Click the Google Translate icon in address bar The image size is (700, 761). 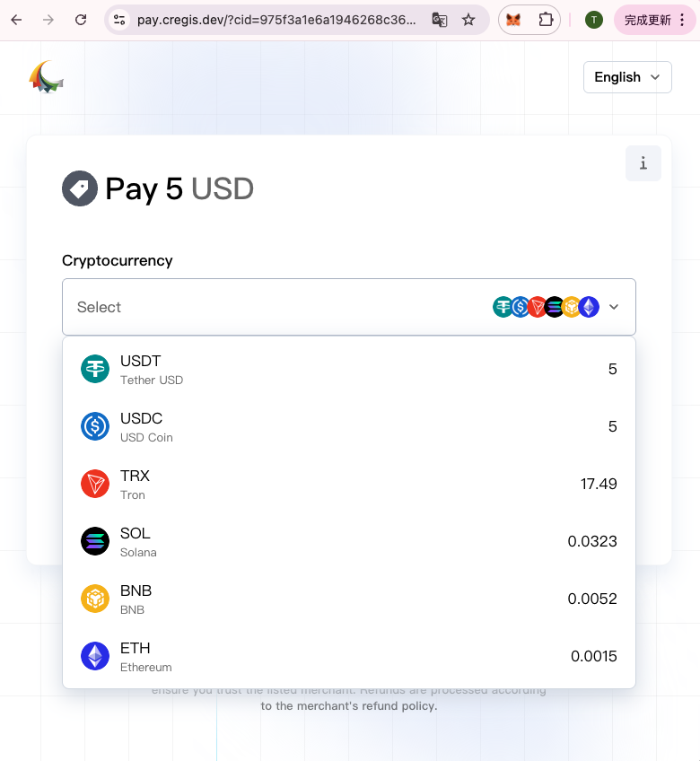[440, 20]
